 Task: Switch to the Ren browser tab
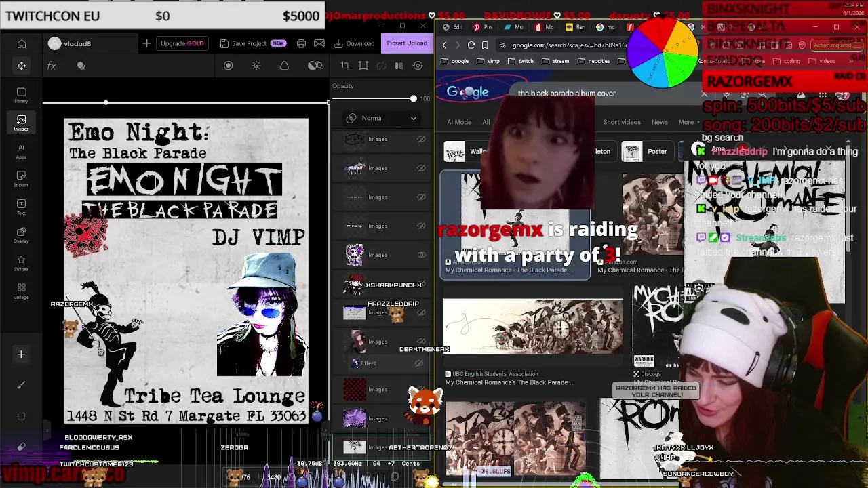(575, 27)
